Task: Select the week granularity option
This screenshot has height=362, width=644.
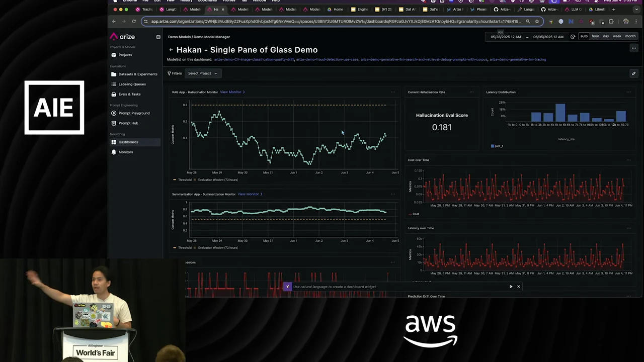Action: click(617, 36)
